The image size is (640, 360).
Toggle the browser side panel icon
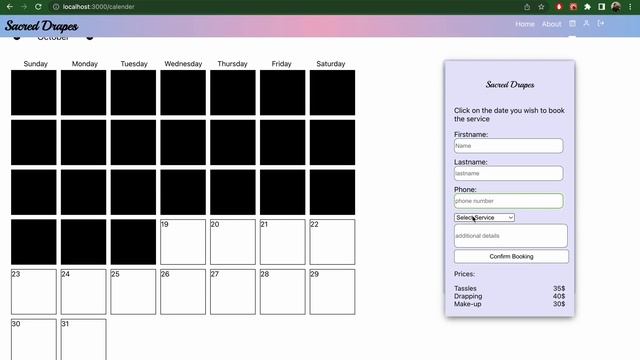(601, 7)
